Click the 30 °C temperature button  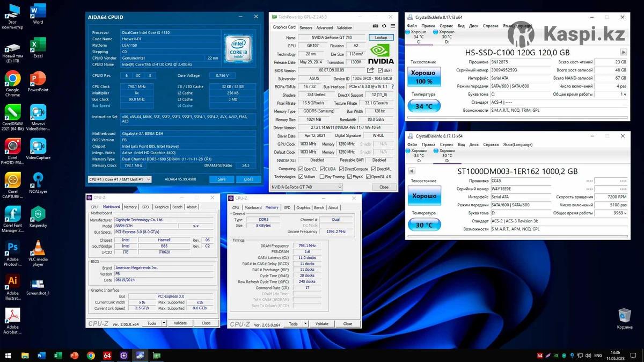425,225
